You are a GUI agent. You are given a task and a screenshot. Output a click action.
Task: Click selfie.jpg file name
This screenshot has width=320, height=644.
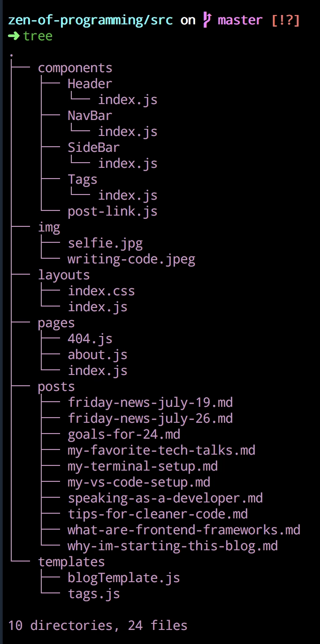pos(105,243)
